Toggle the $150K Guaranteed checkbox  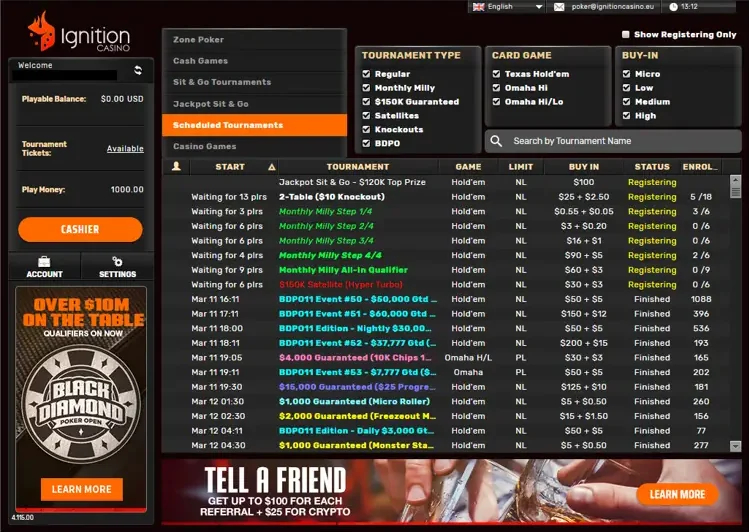[366, 101]
